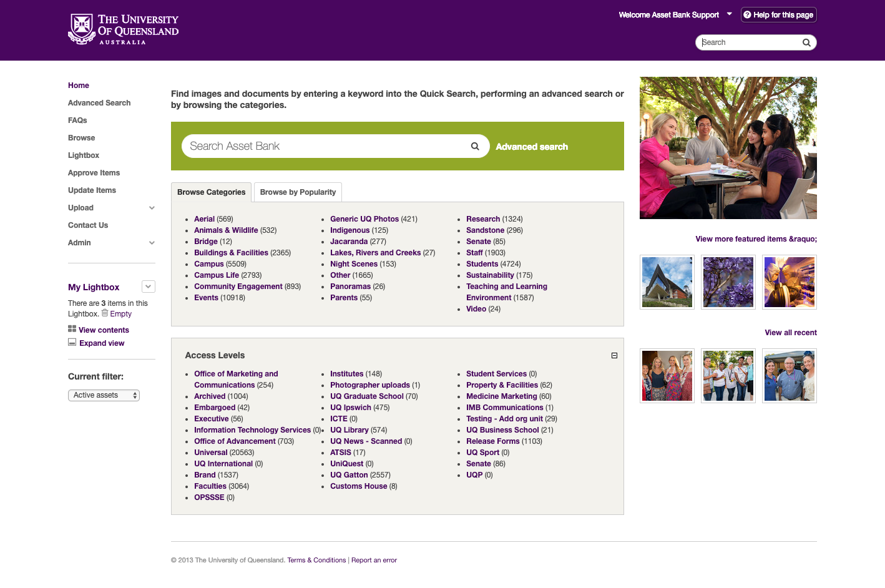Click the Expand view panel icon

(72, 343)
